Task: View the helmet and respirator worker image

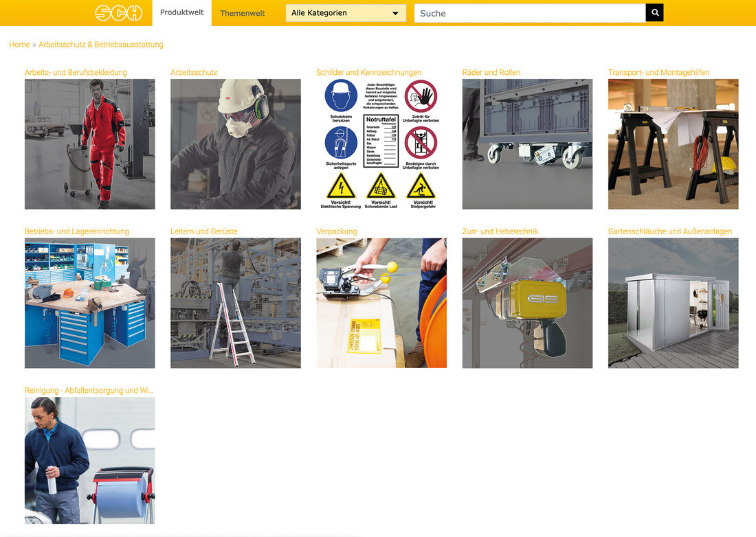Action: (236, 144)
